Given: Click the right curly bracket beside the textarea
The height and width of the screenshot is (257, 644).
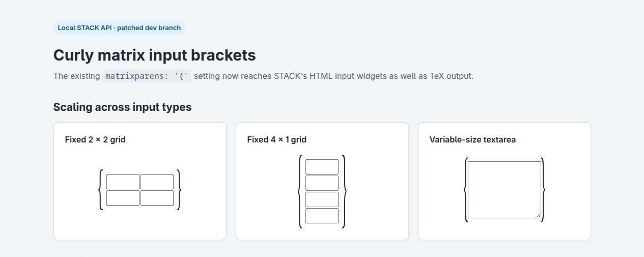Looking at the screenshot, I should click(x=543, y=190).
